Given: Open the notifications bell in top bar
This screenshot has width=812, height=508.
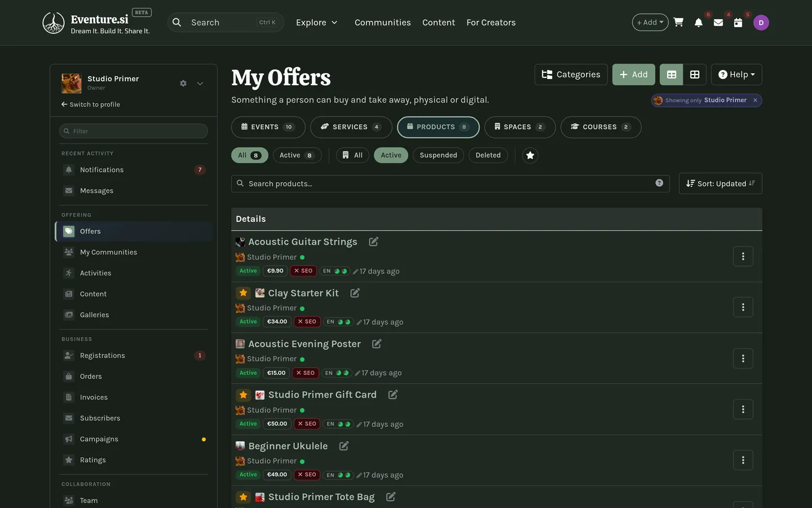Looking at the screenshot, I should [x=699, y=23].
